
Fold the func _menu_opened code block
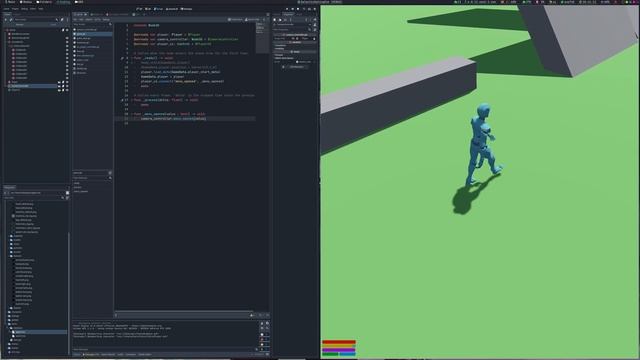coord(131,114)
